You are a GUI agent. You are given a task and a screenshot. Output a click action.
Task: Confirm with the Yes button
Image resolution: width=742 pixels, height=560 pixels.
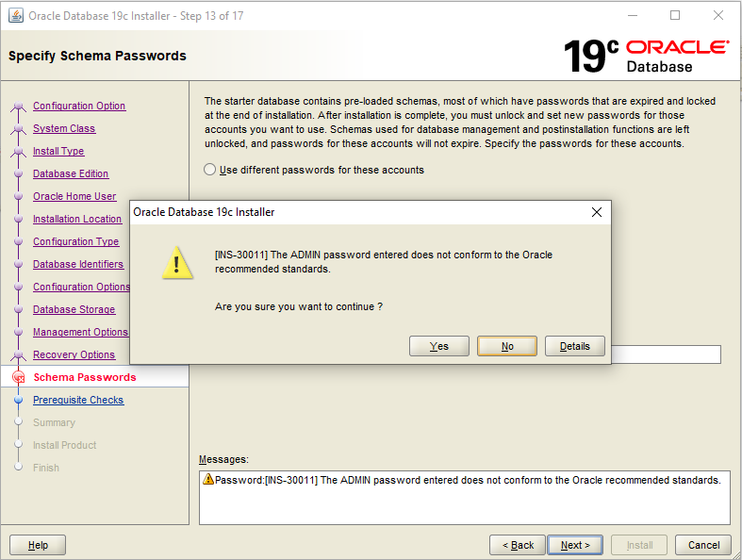coord(439,346)
